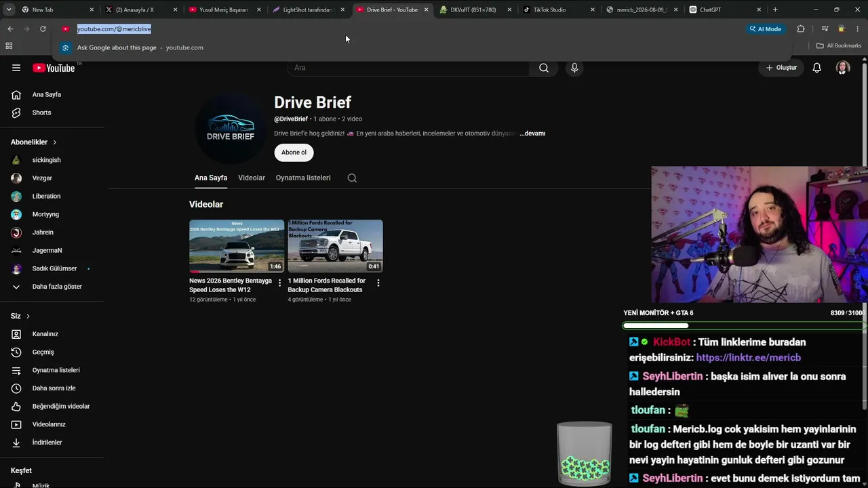Open Chrome media controls icon

coord(825,29)
